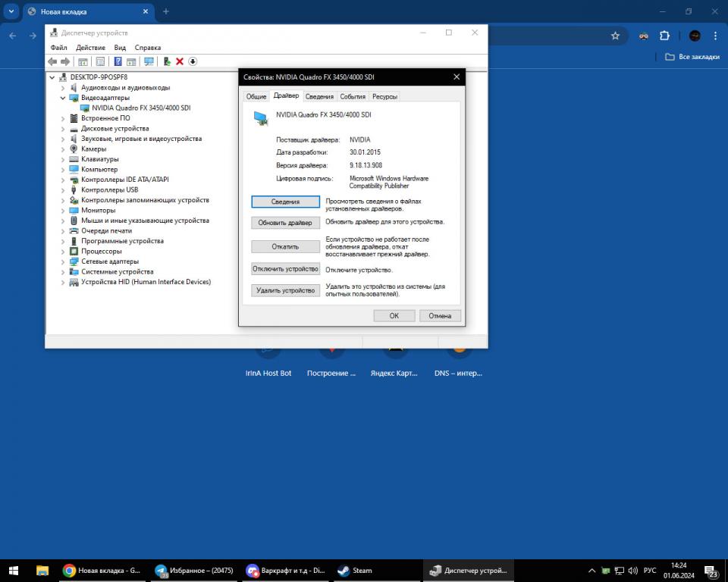Switch to the События tab
Viewport: 728px width, 582px height.
[x=353, y=96]
